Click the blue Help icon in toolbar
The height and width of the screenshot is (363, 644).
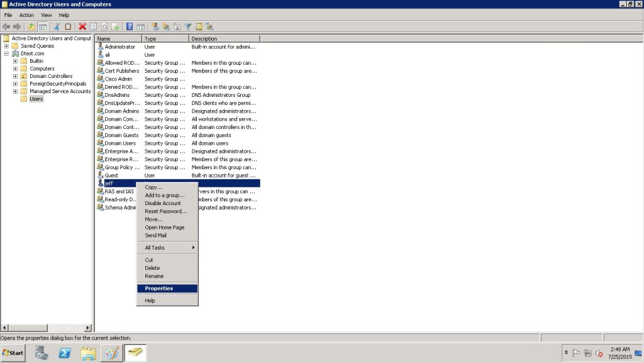pos(130,26)
